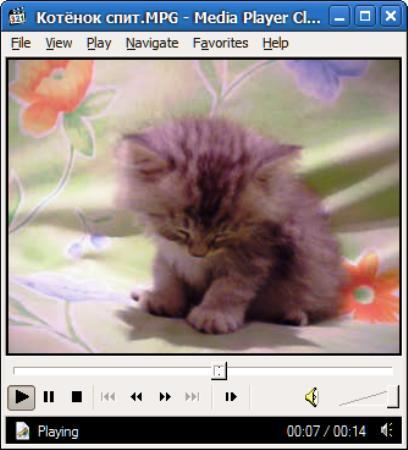Open the Navigate menu
The width and height of the screenshot is (408, 450).
152,43
